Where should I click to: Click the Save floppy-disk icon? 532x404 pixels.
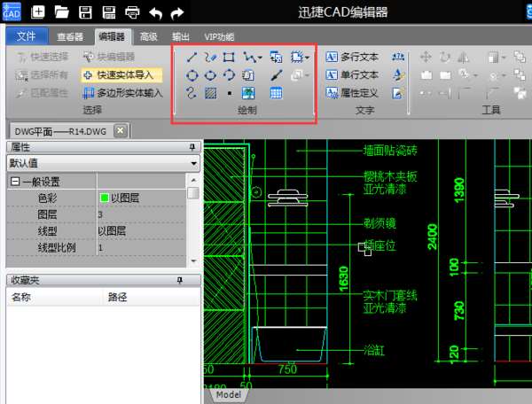pos(85,12)
